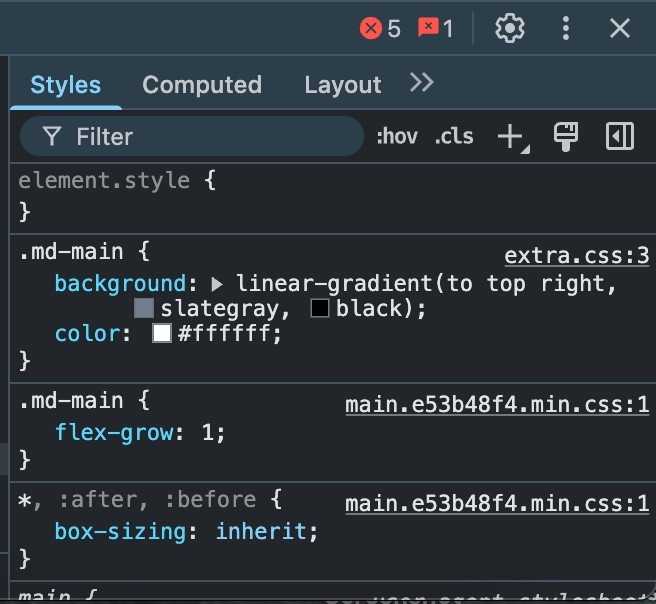Click into the Filter styles field
The width and height of the screenshot is (656, 604).
pos(200,137)
